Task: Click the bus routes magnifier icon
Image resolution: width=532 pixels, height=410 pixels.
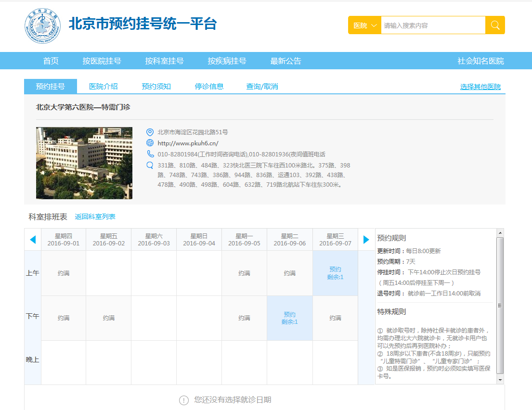Action: click(x=150, y=165)
